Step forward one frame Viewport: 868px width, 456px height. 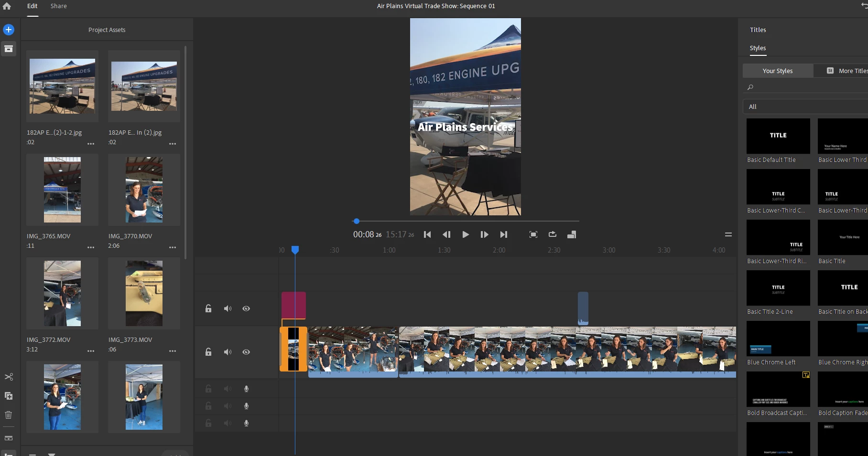[x=484, y=234]
